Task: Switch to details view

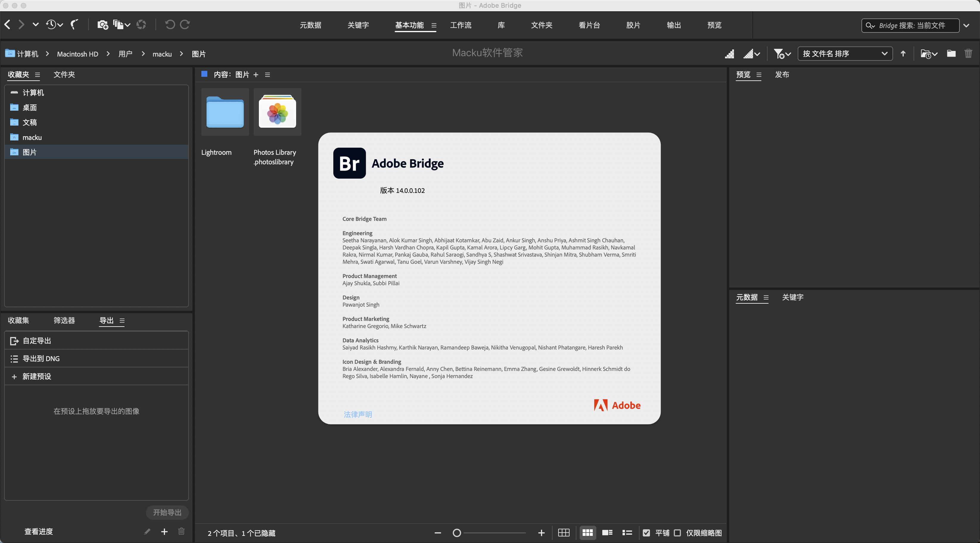Action: click(x=607, y=533)
